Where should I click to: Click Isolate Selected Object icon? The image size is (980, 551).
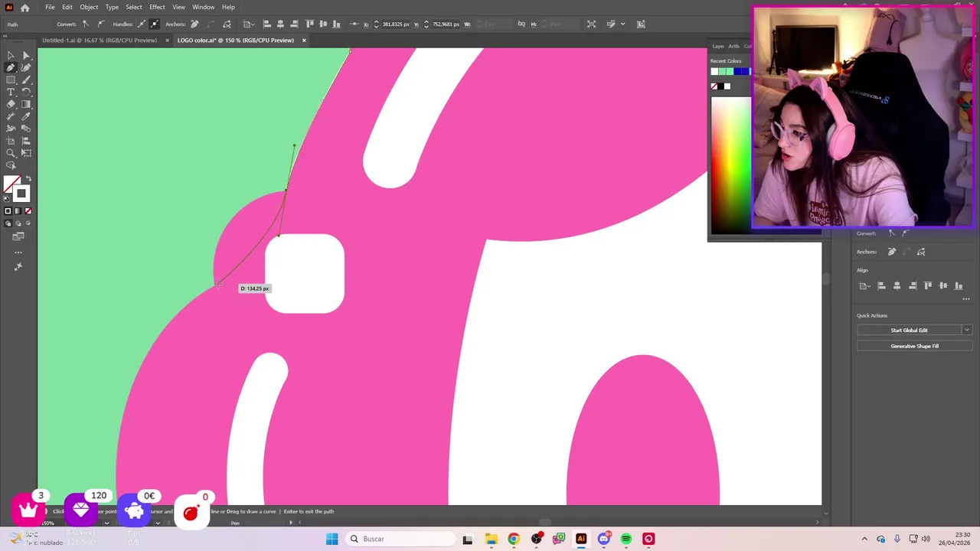(591, 24)
